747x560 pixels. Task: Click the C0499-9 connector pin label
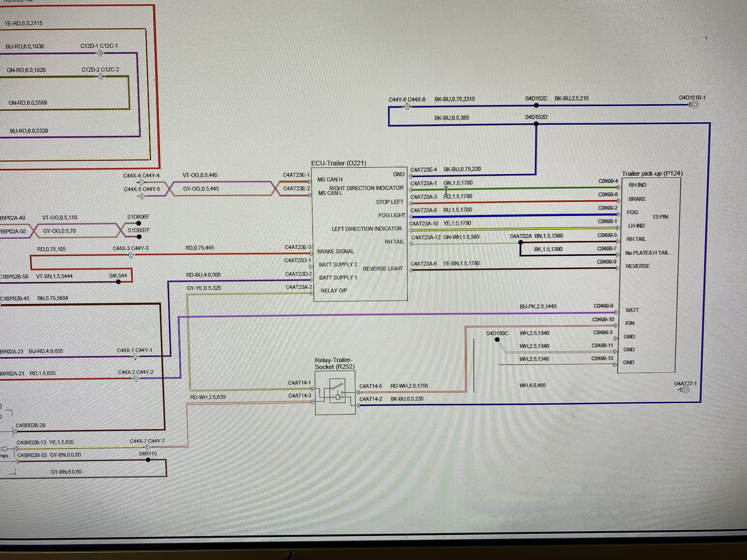click(603, 306)
